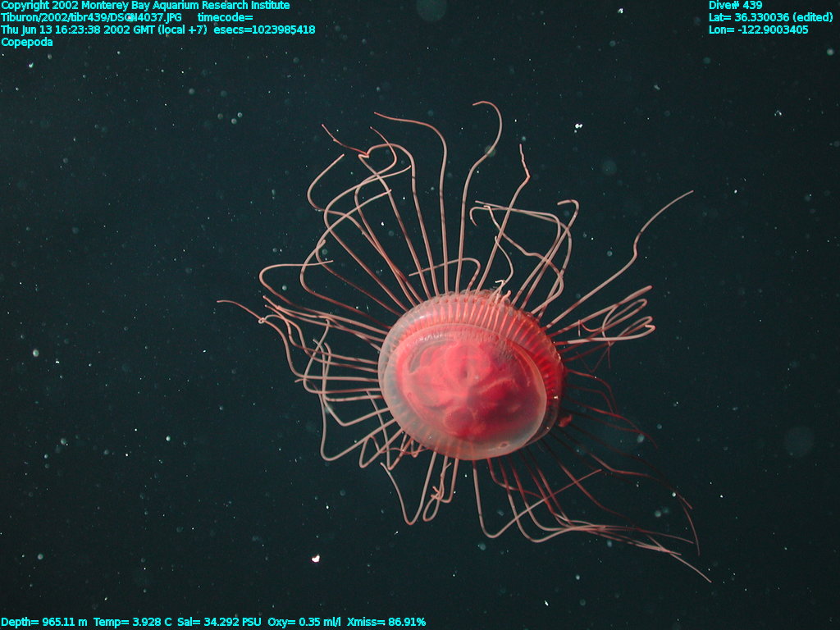The width and height of the screenshot is (840, 630).
Task: Click the 'Temp= 3.928 C' reading
Action: pyautogui.click(x=132, y=622)
